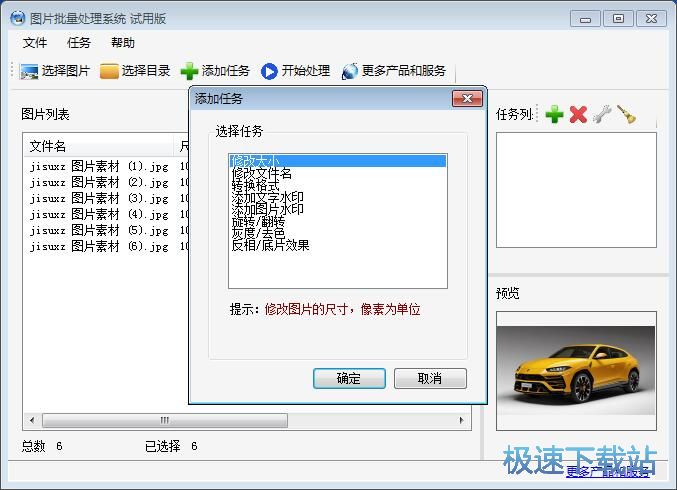Click the 选择图片 toolbar icon
The height and width of the screenshot is (490, 677).
(x=28, y=71)
